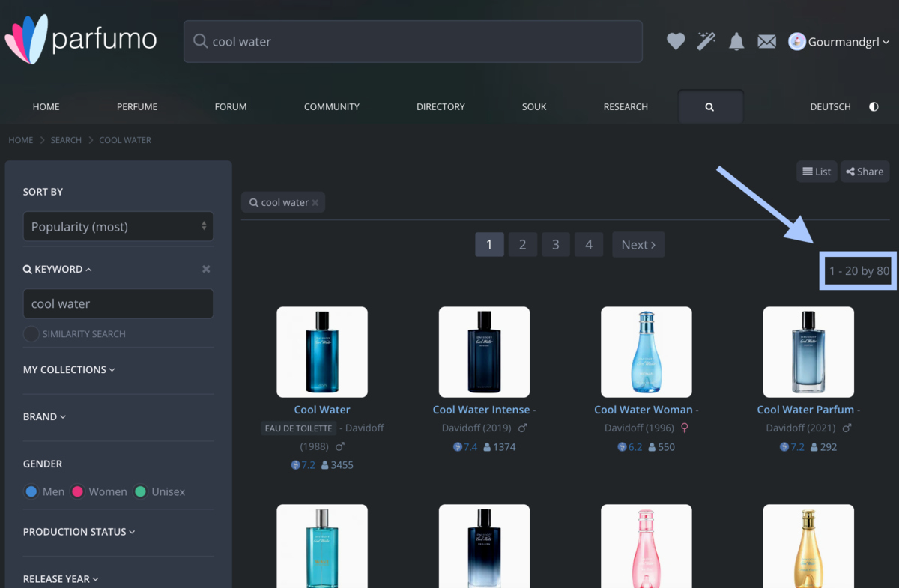Remove the cool water search tag
This screenshot has width=899, height=588.
point(315,202)
